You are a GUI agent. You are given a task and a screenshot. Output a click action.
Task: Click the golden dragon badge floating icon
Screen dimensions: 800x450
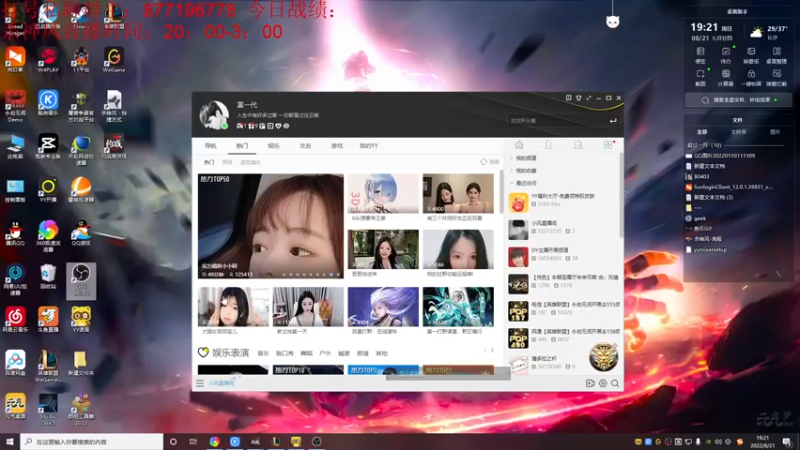click(604, 357)
